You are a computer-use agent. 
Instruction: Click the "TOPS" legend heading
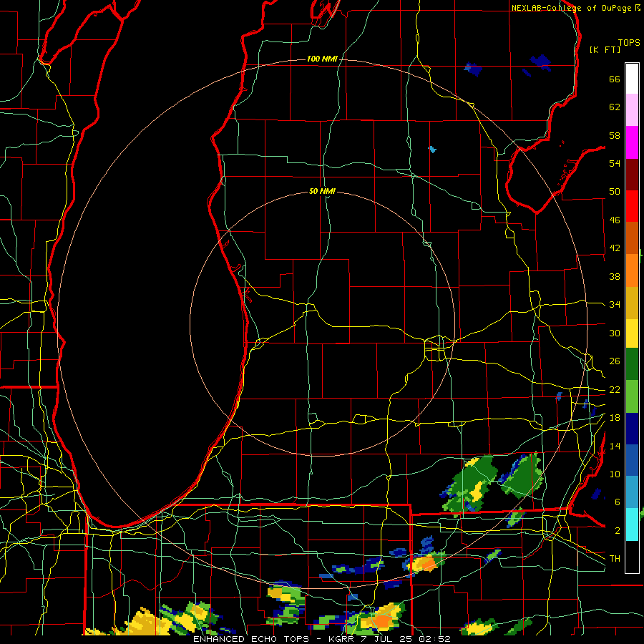pyautogui.click(x=629, y=43)
